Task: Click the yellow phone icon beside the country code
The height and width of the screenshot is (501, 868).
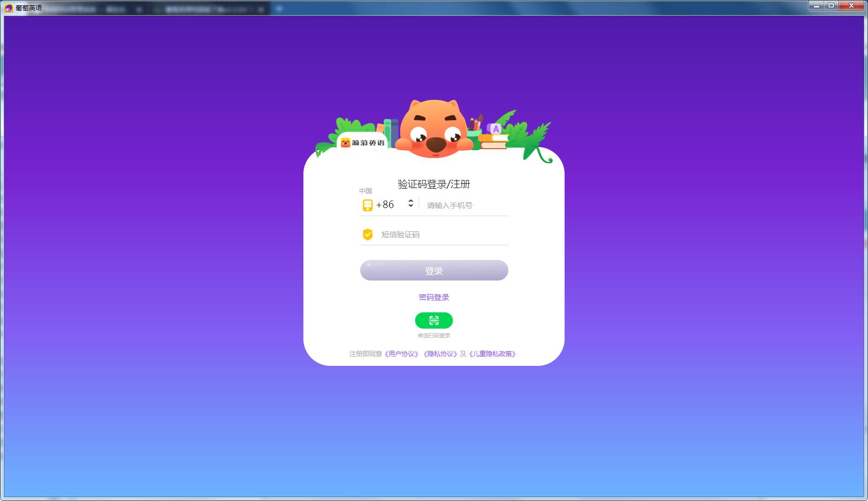Action: click(x=367, y=204)
